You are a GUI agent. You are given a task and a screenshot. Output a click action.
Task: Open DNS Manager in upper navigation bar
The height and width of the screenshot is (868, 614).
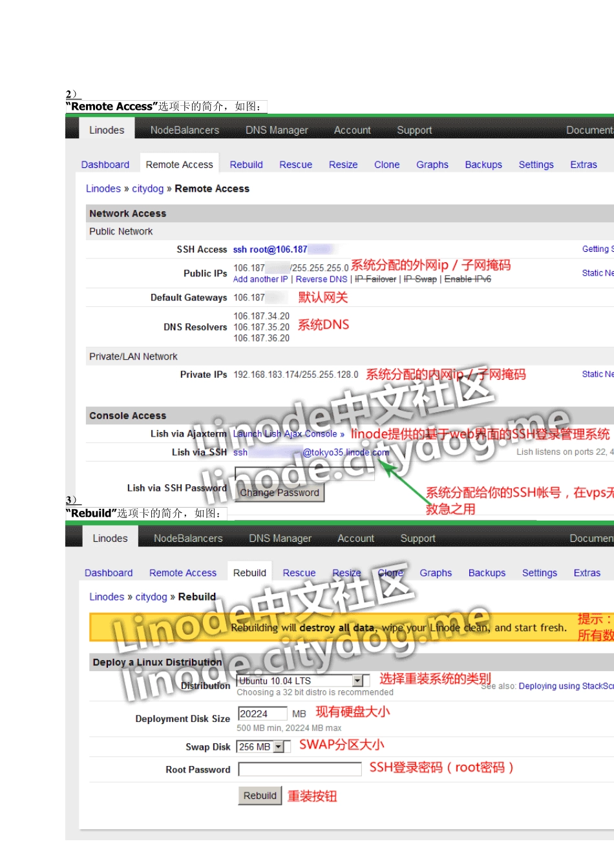[x=277, y=130]
